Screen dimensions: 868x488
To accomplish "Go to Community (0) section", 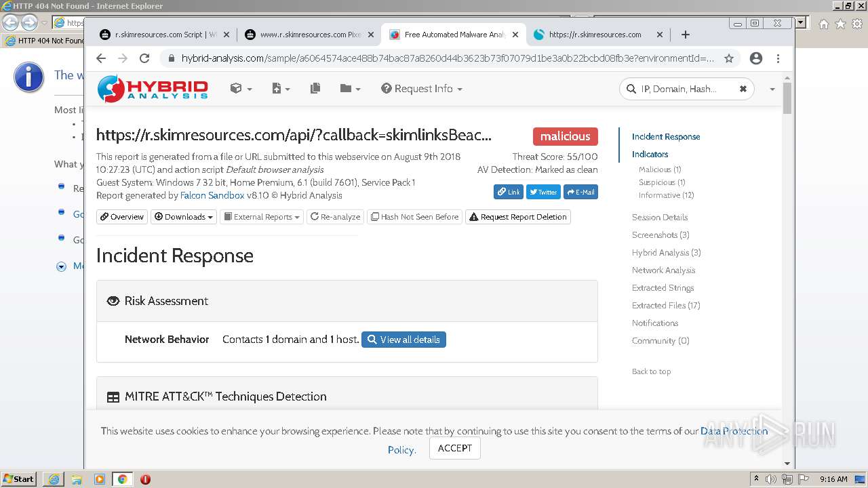I will 660,340.
